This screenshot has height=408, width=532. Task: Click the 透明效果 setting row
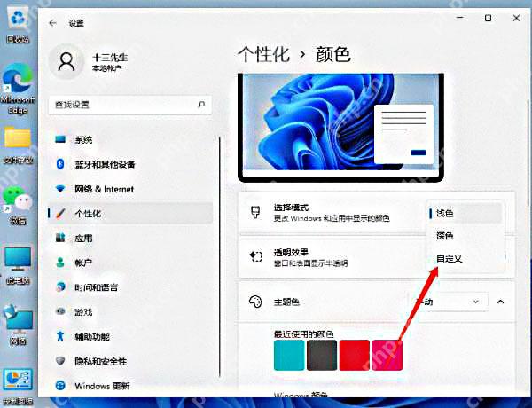[x=377, y=257]
